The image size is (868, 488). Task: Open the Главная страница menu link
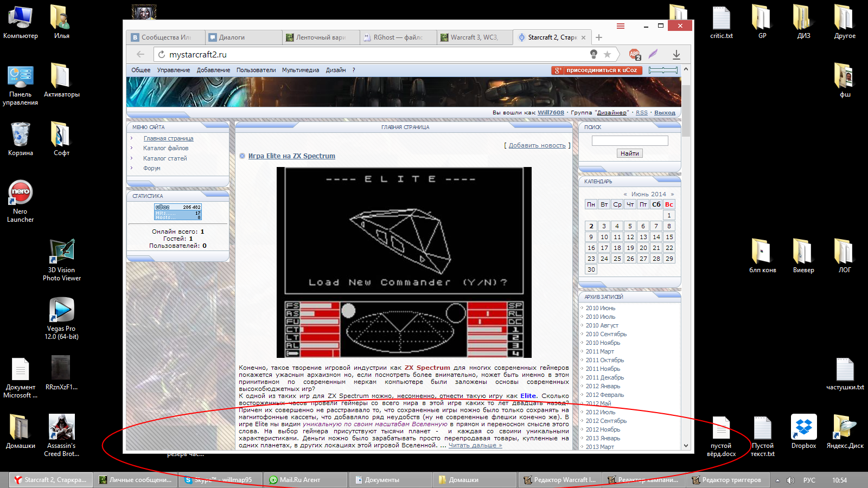tap(168, 138)
